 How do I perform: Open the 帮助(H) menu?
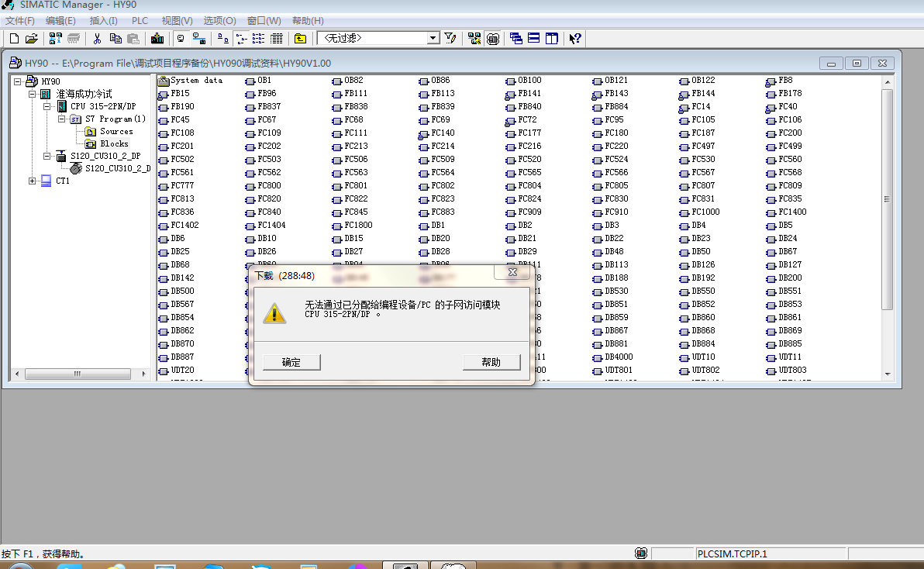click(309, 21)
